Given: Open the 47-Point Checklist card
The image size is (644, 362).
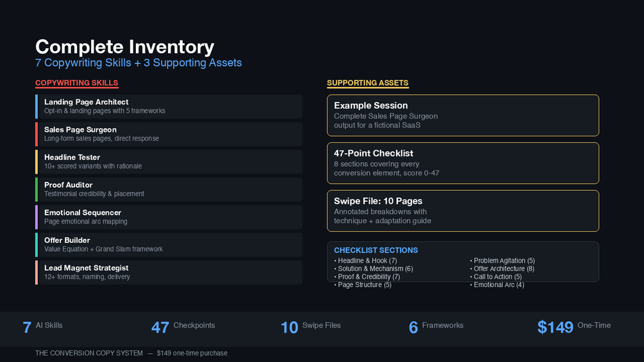Looking at the screenshot, I should [x=463, y=163].
